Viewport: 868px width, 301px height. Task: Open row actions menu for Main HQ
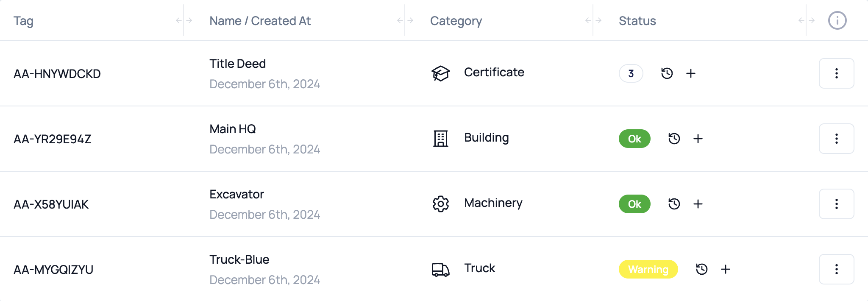click(836, 139)
